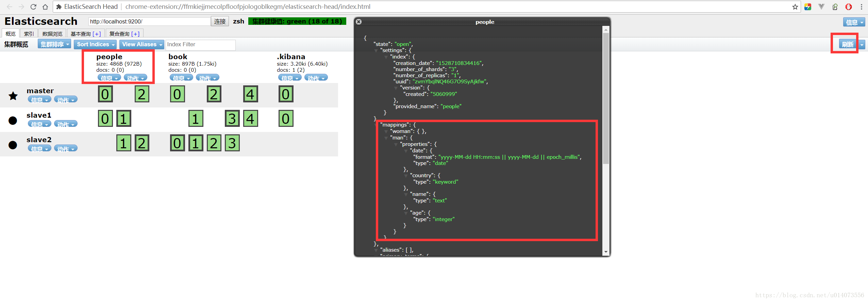Switch to the 数据浏览 browser tab
The image size is (868, 302).
[52, 34]
